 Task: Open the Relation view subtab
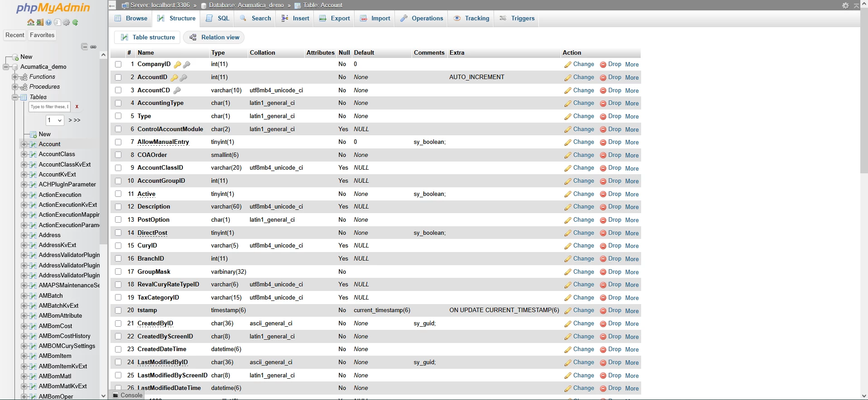pos(214,38)
